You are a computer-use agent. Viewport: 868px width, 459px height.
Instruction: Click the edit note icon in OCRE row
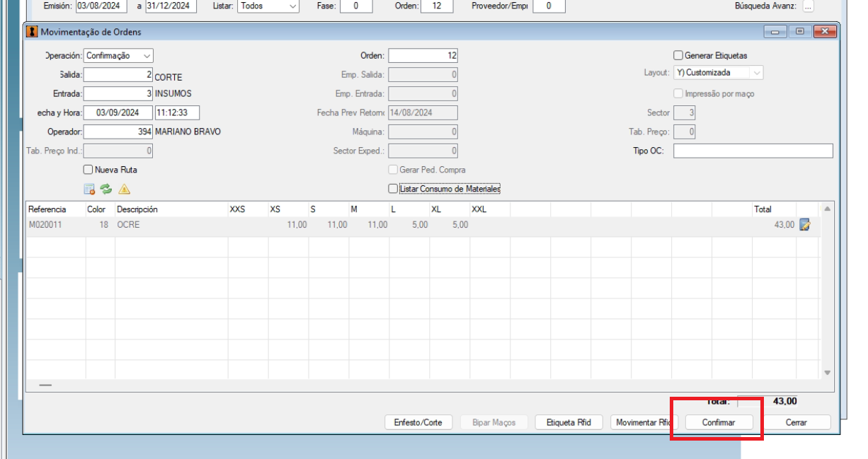coord(805,225)
